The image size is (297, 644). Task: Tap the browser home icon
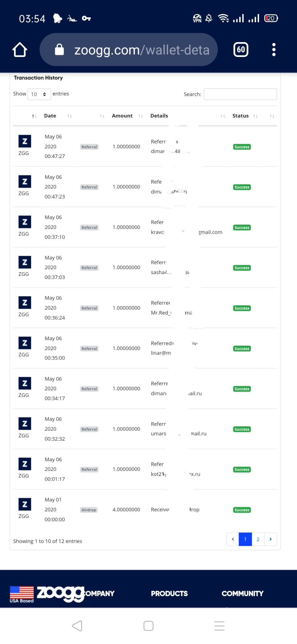point(20,49)
